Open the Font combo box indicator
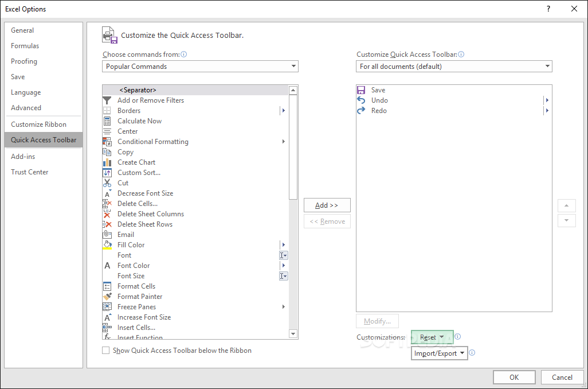 (x=284, y=255)
